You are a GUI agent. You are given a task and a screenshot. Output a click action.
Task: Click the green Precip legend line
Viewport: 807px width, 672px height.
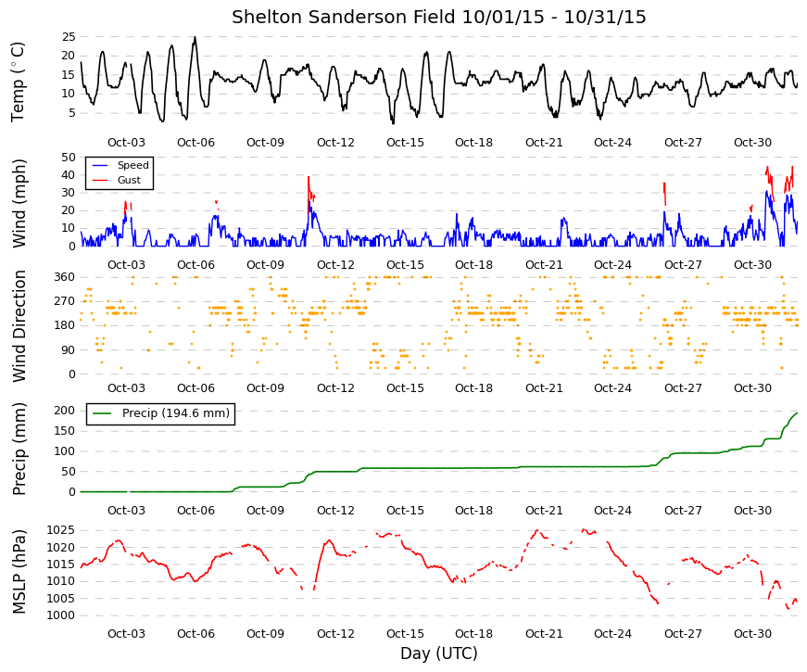(x=101, y=413)
